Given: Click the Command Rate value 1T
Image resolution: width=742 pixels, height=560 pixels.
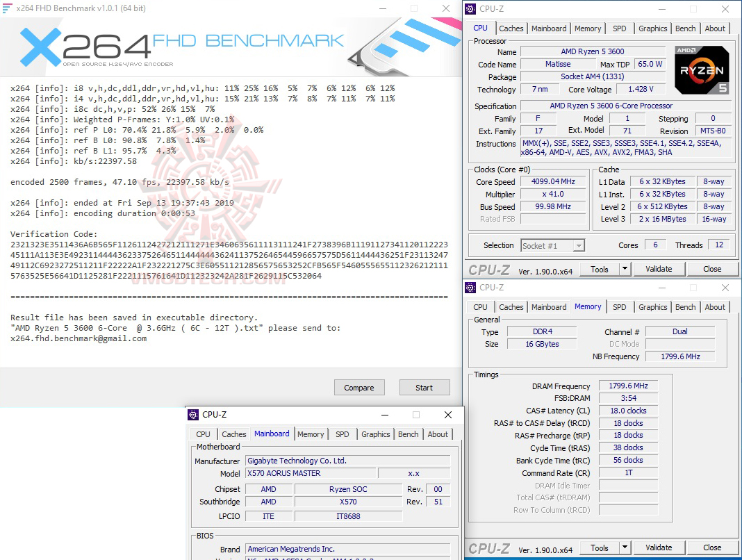Looking at the screenshot, I should coord(628,473).
